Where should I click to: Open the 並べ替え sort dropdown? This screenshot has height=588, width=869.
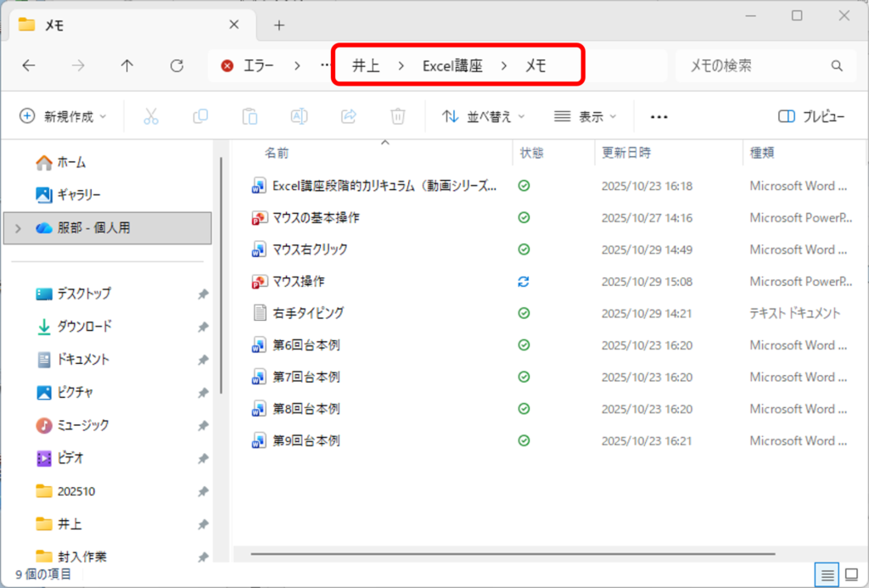484,116
